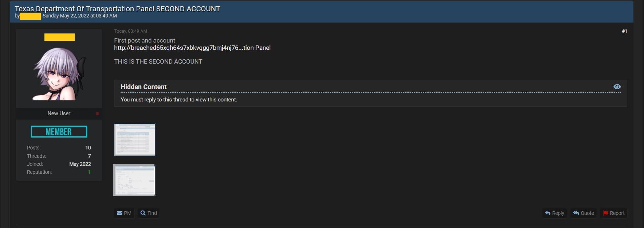Click the magnifier icon on Find
Viewport: 644px width, 228px height.
[143, 213]
